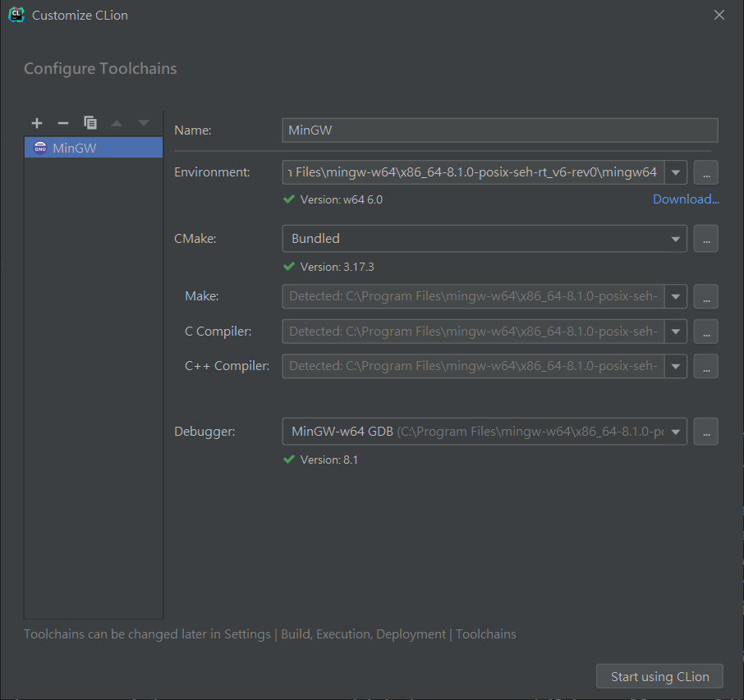Click the CMake version checkmark icon
The width and height of the screenshot is (744, 700).
[289, 267]
